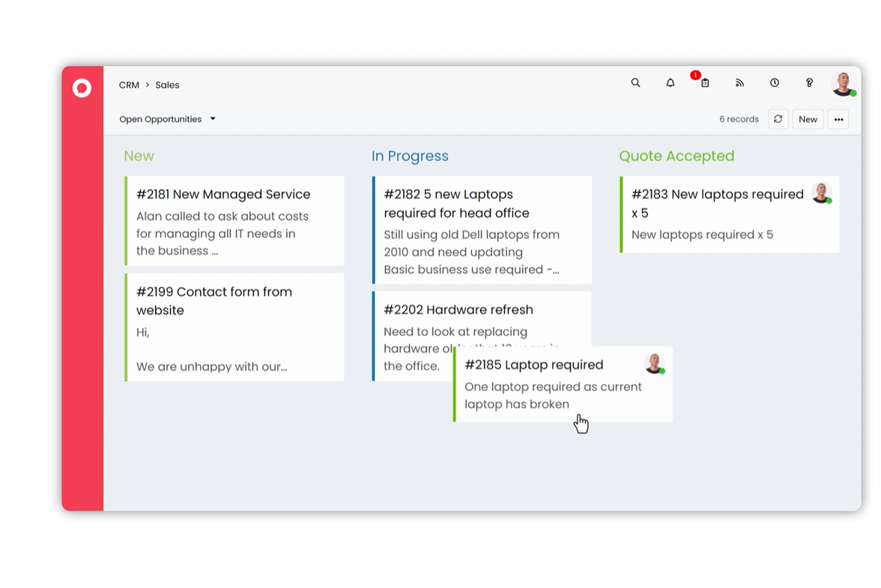Click the CRM breadcrumb link
The image size is (881, 588).
tap(129, 85)
